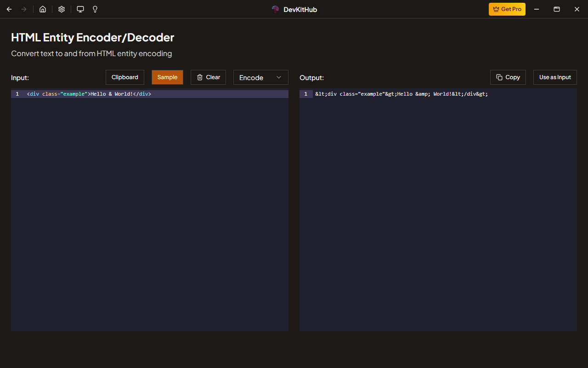Copy the output text
The width and height of the screenshot is (588, 368).
tap(508, 77)
